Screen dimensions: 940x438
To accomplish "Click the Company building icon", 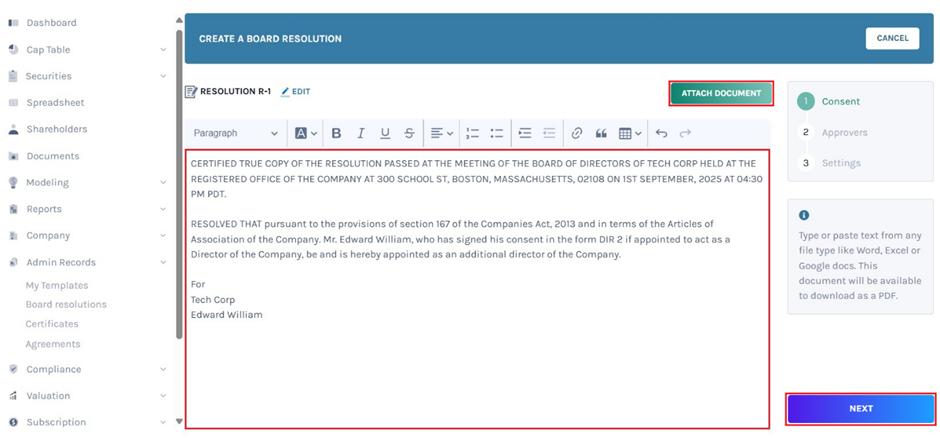I will coord(13,235).
